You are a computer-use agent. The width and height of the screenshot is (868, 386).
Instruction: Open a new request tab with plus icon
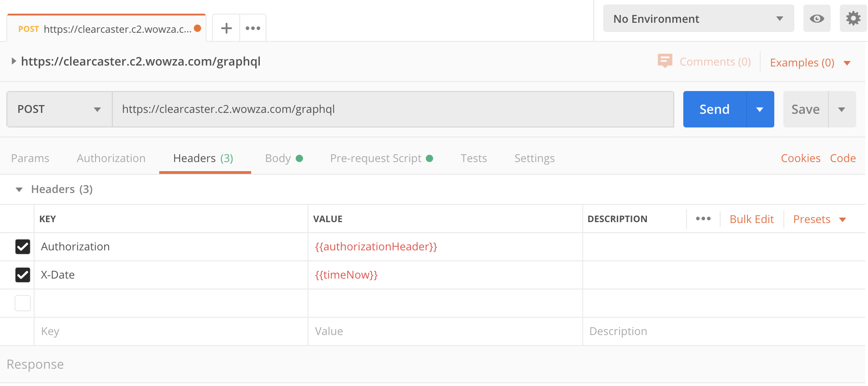pyautogui.click(x=226, y=28)
